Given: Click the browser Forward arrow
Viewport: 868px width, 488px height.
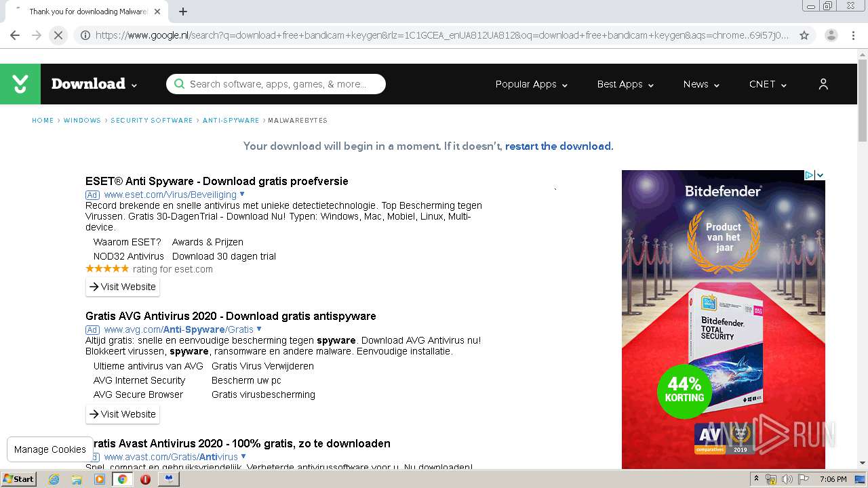Looking at the screenshot, I should [37, 35].
